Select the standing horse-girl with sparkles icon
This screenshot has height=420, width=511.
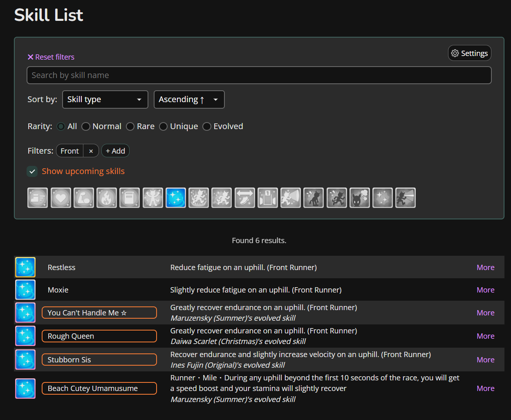tap(153, 198)
